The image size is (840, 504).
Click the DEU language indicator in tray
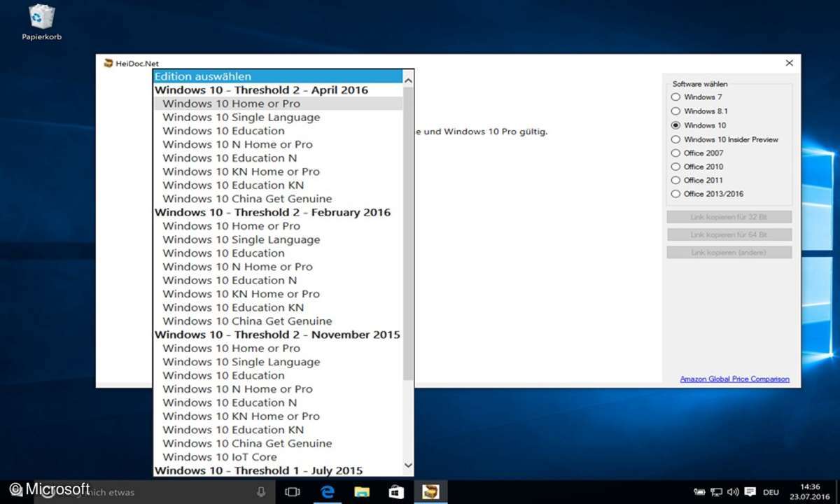click(770, 492)
